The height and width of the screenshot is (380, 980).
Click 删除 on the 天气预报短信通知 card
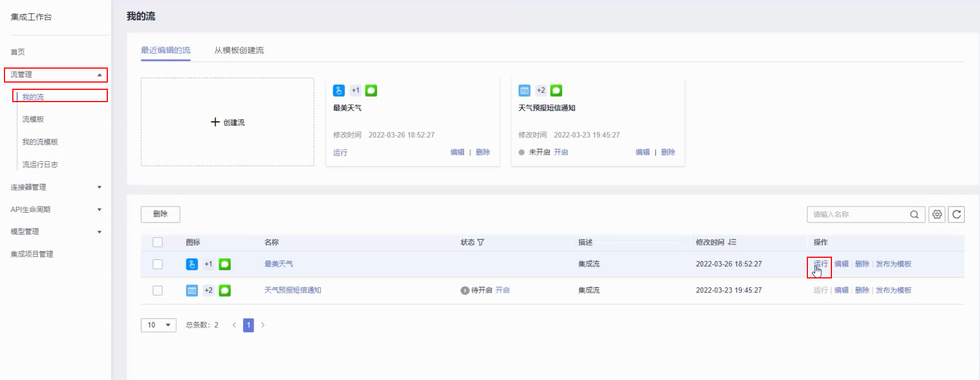coord(668,152)
